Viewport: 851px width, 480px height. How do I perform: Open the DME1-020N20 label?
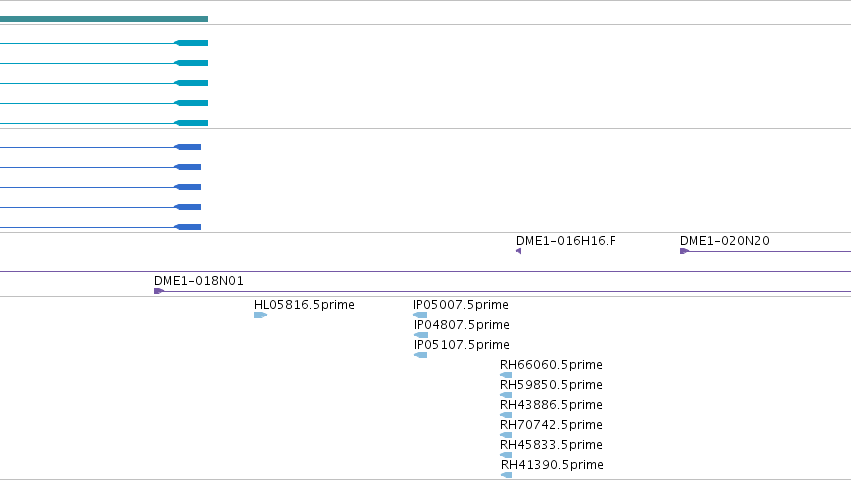click(x=725, y=241)
